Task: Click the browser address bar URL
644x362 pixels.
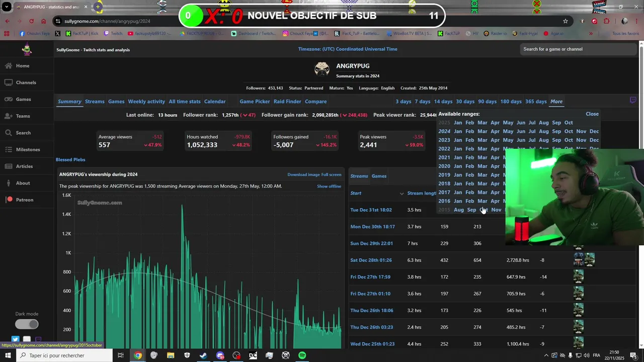Action: click(107, 21)
